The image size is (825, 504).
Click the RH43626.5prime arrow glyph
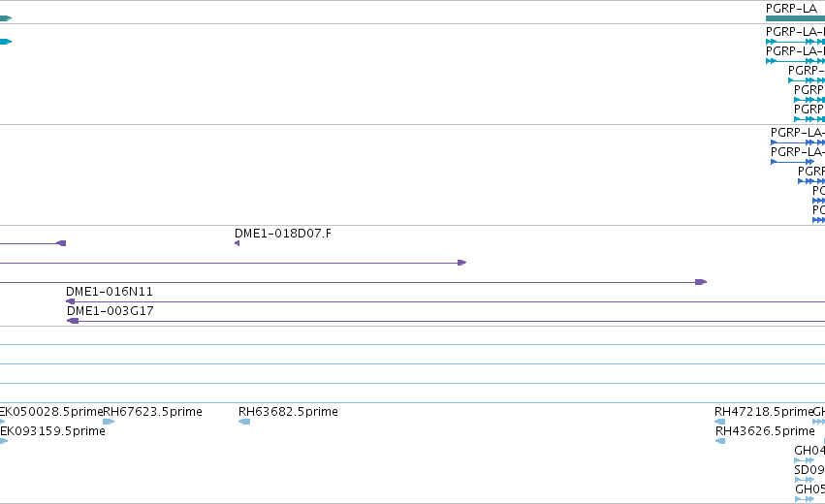721,441
